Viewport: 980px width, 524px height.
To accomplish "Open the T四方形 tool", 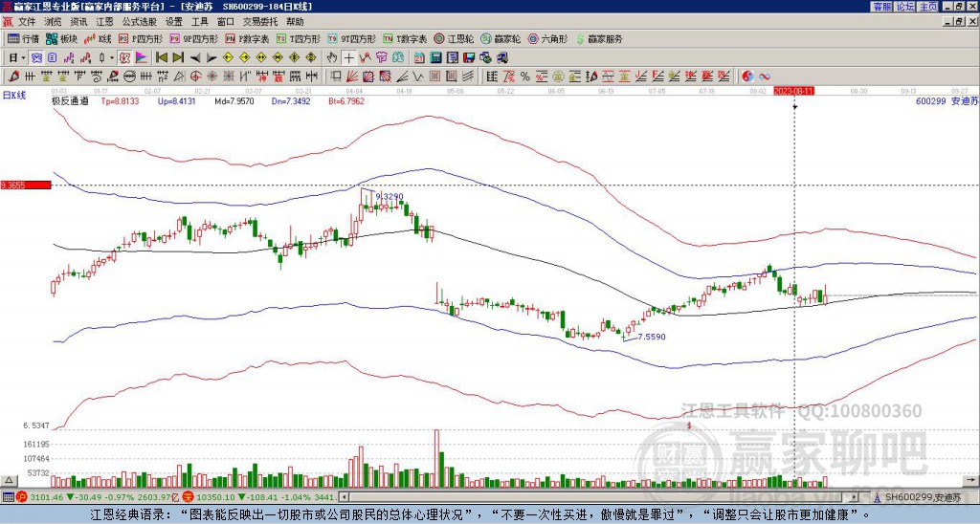I will (x=299, y=38).
